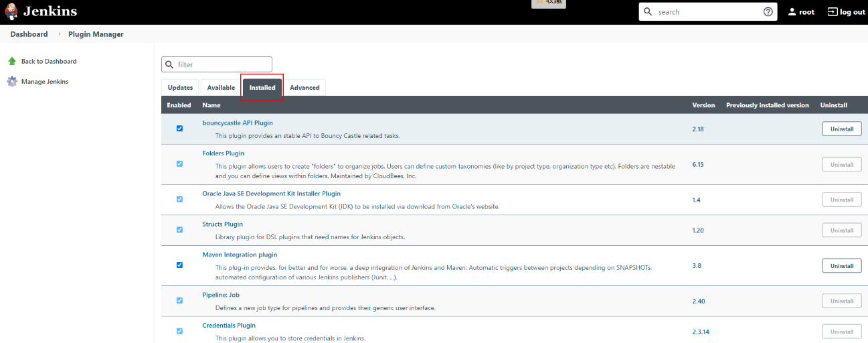Screen dimensions: 868x343
Task: Click the filter magnifier icon
Action: click(169, 64)
